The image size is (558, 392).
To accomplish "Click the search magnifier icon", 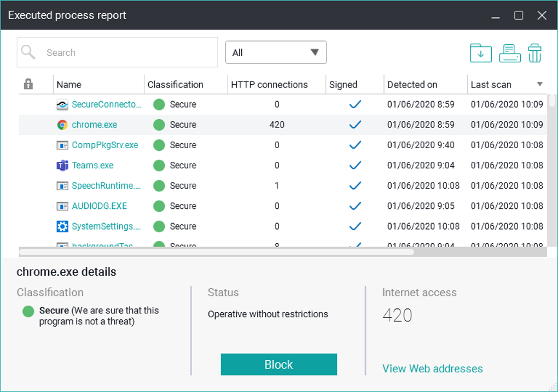I will (x=28, y=52).
